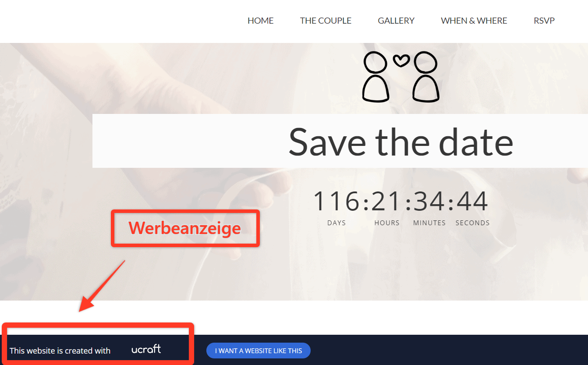Image resolution: width=588 pixels, height=365 pixels.
Task: Click the red Werbeanzeige annotation label
Action: tap(185, 228)
